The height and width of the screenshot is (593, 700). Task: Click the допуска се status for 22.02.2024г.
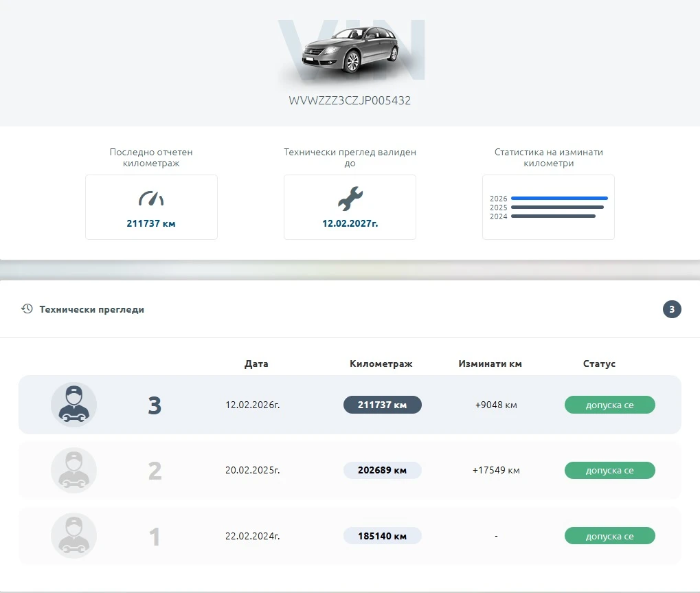[609, 535]
